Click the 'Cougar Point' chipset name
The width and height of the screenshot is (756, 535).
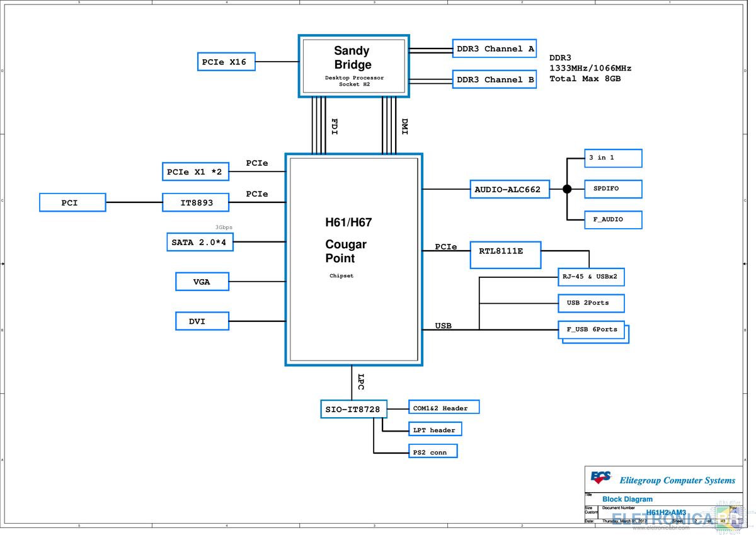click(x=345, y=251)
